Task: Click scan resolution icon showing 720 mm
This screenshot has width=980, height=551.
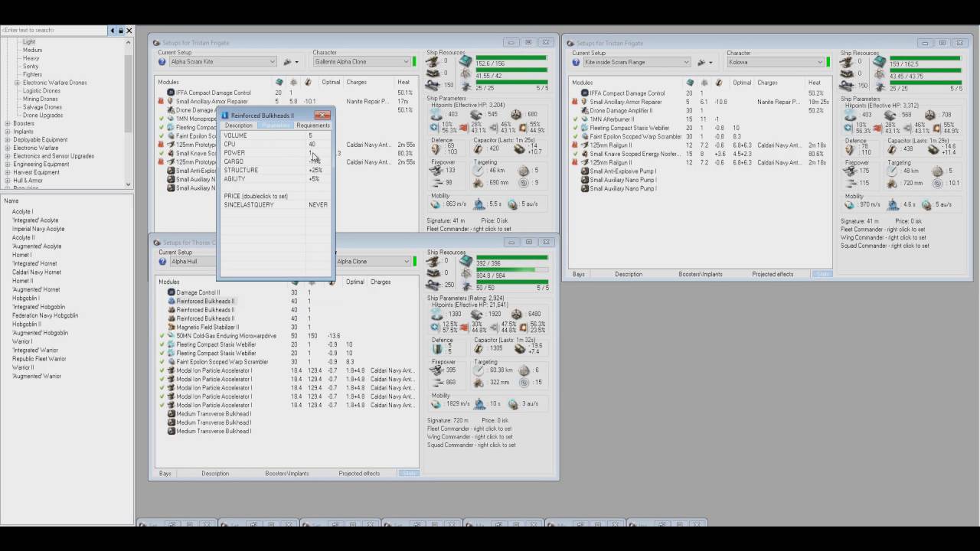Action: 892,183
